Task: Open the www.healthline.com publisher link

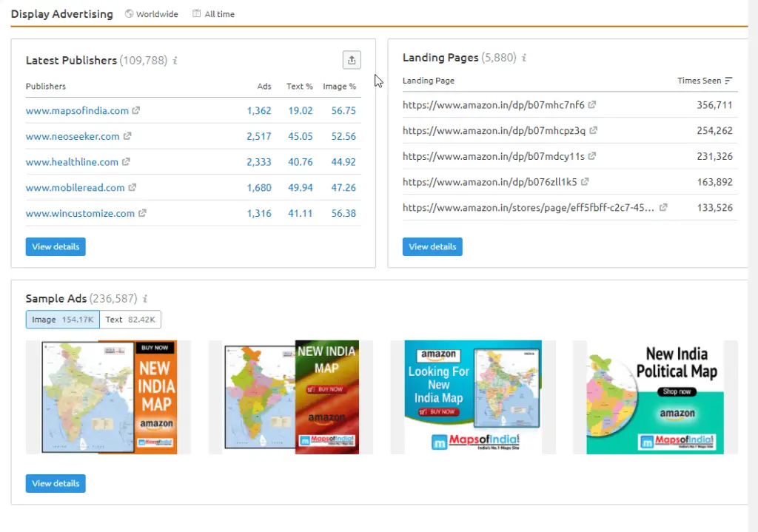Action: (72, 162)
